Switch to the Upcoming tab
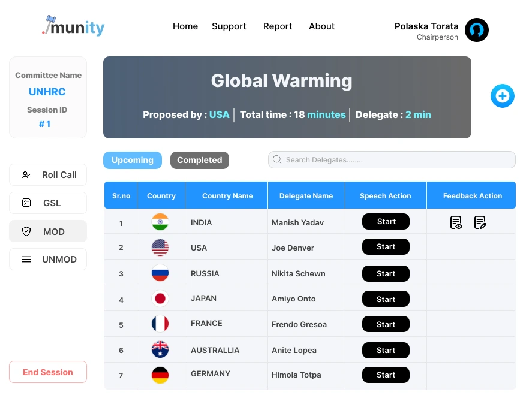 pyautogui.click(x=133, y=160)
